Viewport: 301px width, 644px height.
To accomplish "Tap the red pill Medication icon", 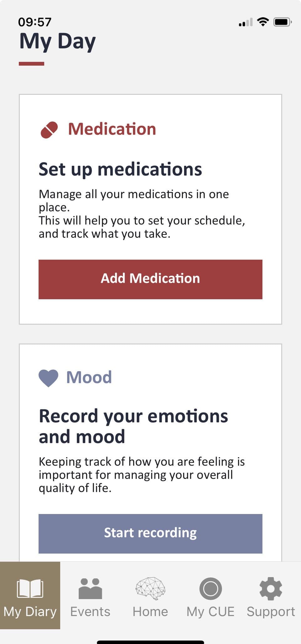I will [x=49, y=130].
